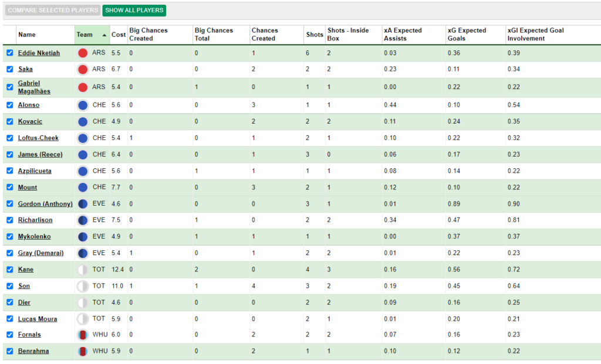Click the Arsenal badge next to Eddie Nketiah

(83, 53)
